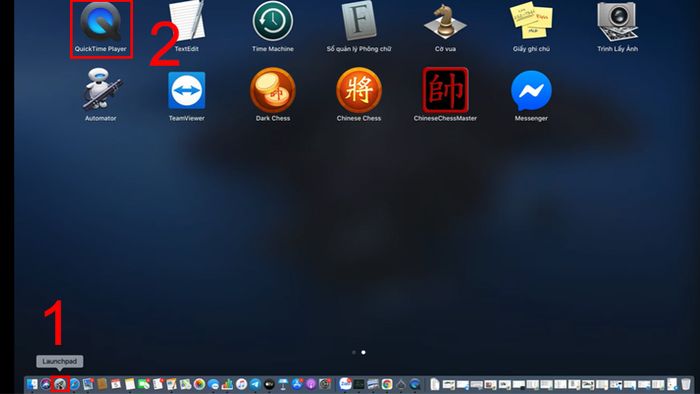Switch to first Launchpad page dot
700x394 pixels.
(354, 353)
